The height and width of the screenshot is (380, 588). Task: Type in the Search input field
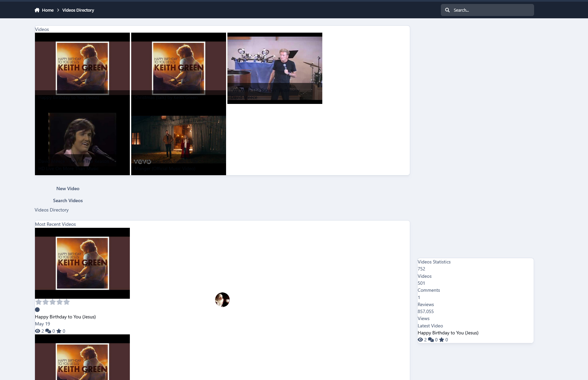pos(491,10)
